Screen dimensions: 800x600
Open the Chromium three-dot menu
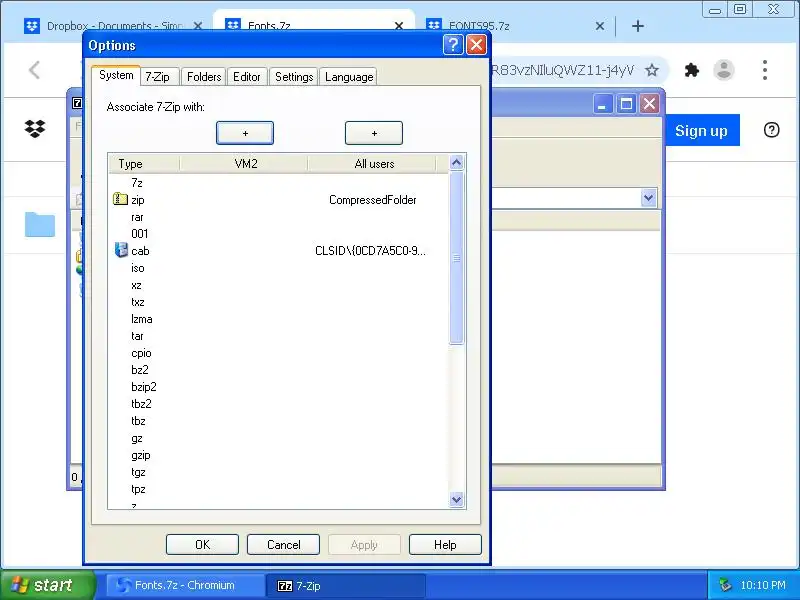[764, 70]
